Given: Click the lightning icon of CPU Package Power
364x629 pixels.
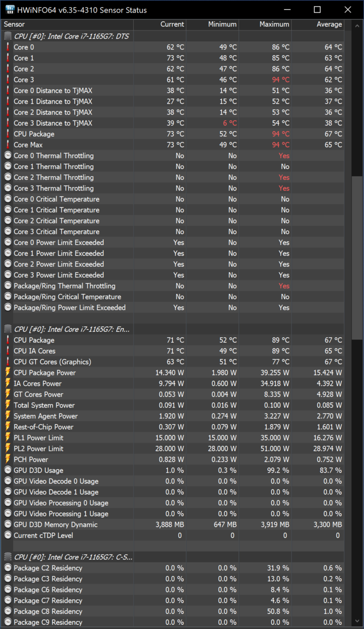Looking at the screenshot, I should [8, 372].
